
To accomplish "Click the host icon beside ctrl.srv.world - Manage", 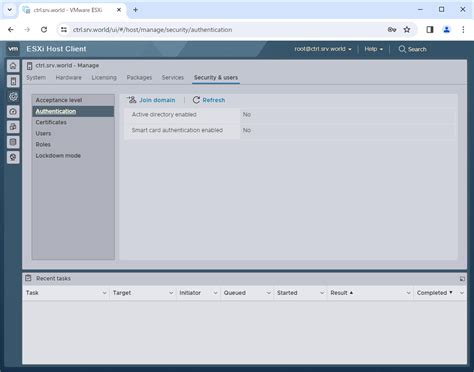I will coord(29,66).
